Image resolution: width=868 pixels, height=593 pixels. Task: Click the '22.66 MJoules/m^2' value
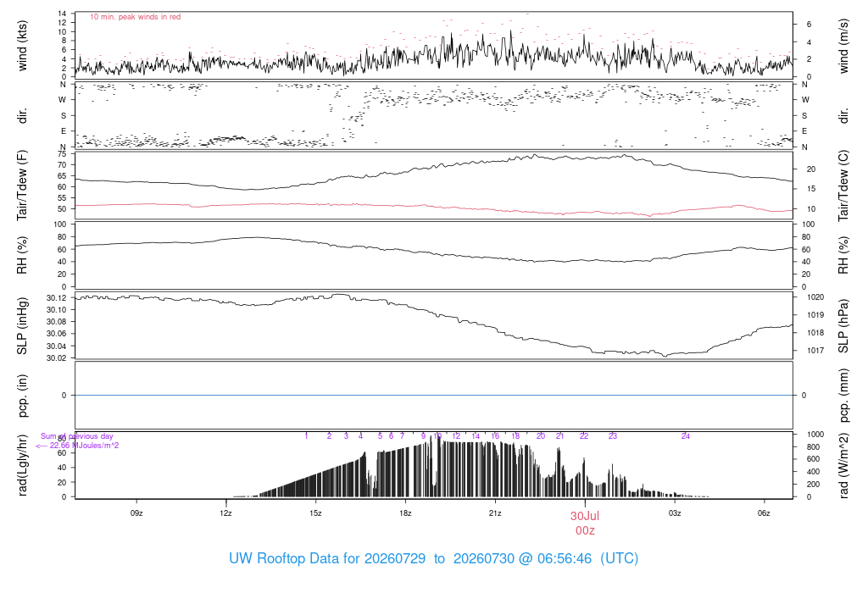(x=84, y=446)
